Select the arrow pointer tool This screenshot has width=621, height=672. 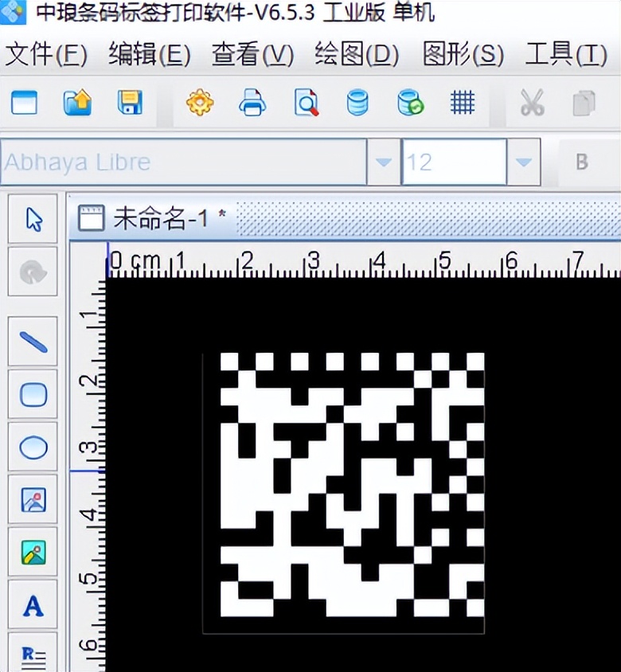click(33, 219)
